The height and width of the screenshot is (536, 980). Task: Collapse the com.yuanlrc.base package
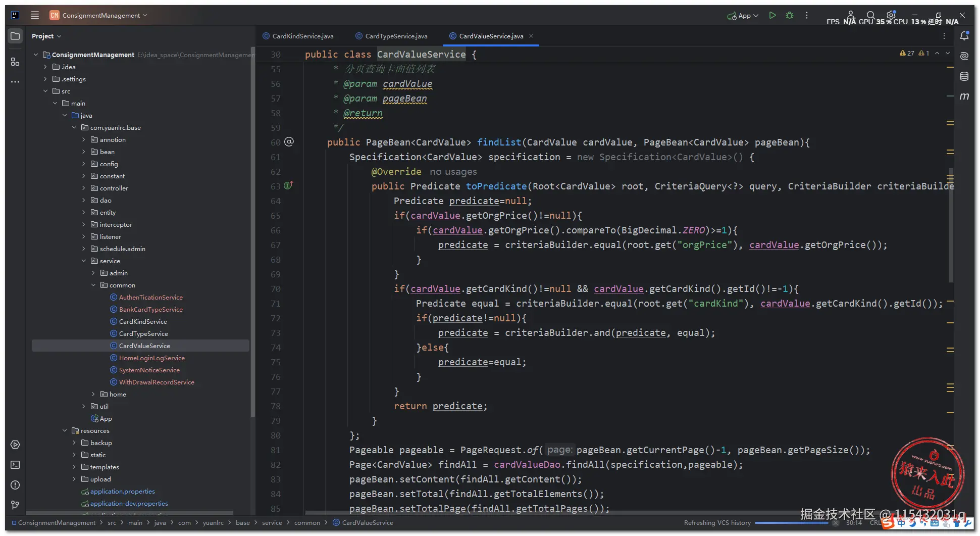coord(74,127)
